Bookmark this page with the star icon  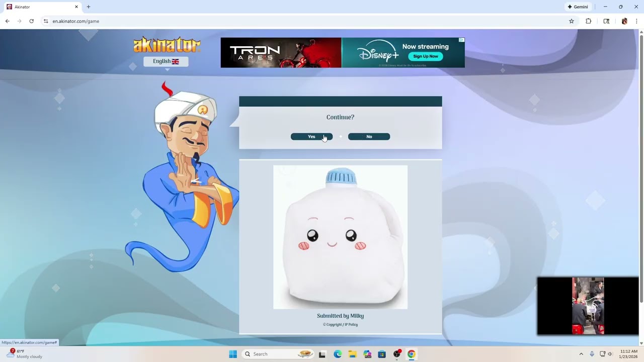click(572, 21)
